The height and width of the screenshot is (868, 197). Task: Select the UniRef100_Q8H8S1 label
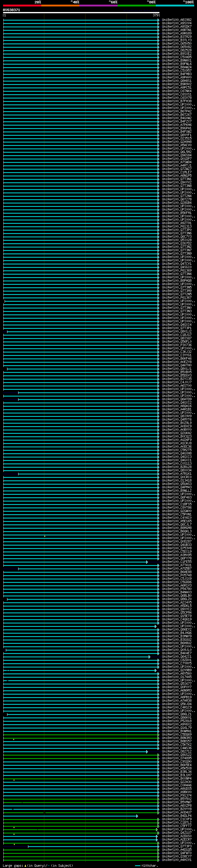(x=176, y=81)
